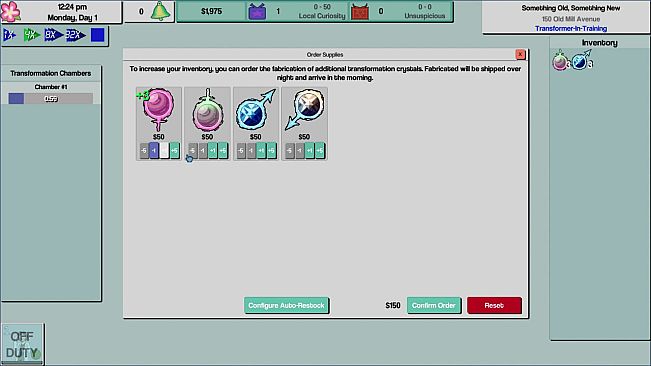This screenshot has height=366, width=651.
Task: Pause the game with the blue square
Action: pos(98,35)
